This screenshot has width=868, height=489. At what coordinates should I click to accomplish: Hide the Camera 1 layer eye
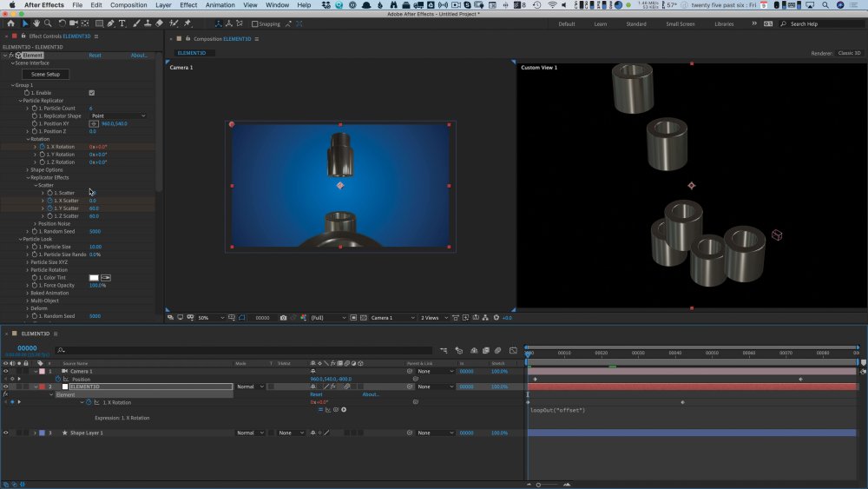pyautogui.click(x=6, y=371)
